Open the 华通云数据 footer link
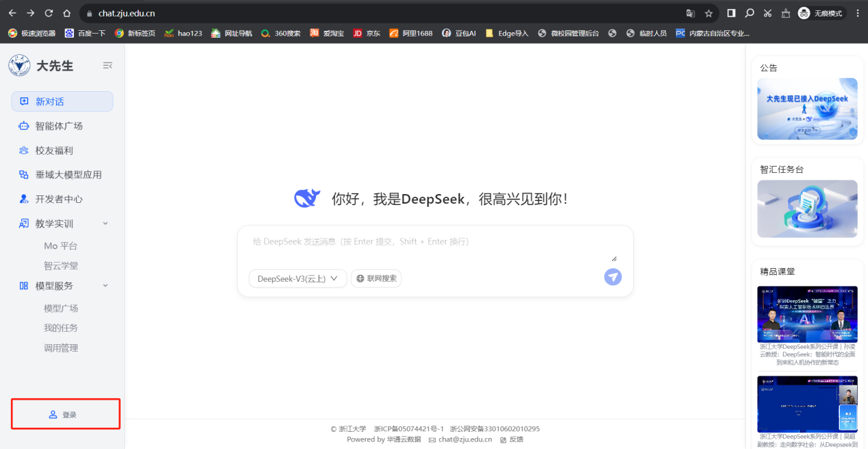 click(404, 439)
